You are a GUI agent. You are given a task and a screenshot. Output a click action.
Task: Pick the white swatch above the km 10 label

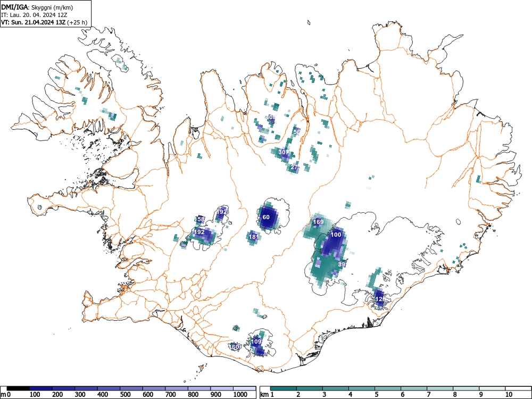coord(518,388)
